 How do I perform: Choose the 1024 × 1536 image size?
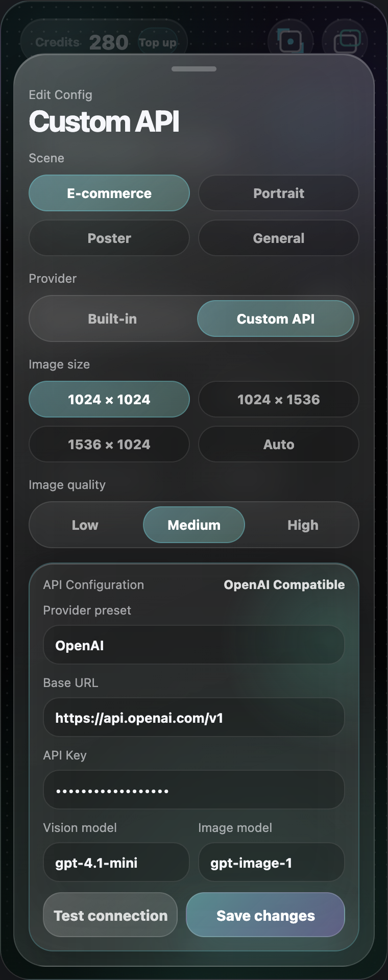pyautogui.click(x=279, y=399)
